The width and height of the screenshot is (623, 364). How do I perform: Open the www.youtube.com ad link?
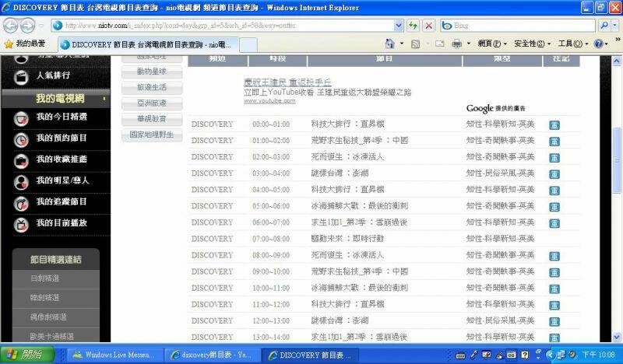269,101
